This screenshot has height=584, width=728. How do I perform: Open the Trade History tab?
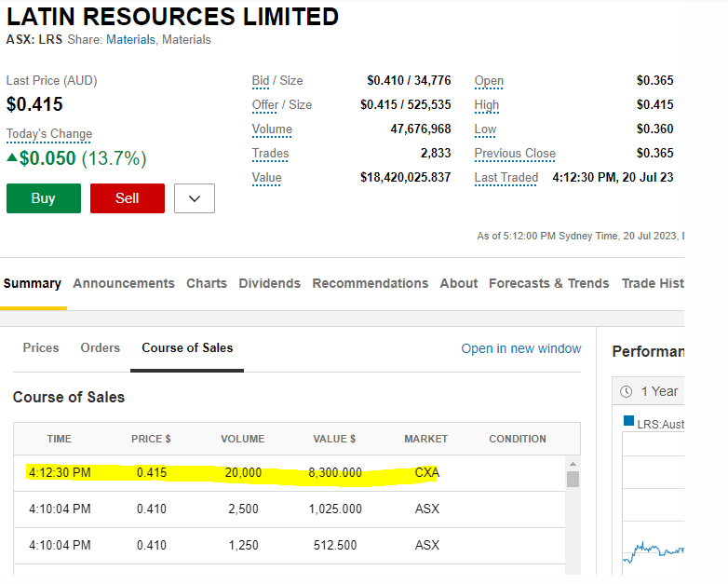(653, 283)
